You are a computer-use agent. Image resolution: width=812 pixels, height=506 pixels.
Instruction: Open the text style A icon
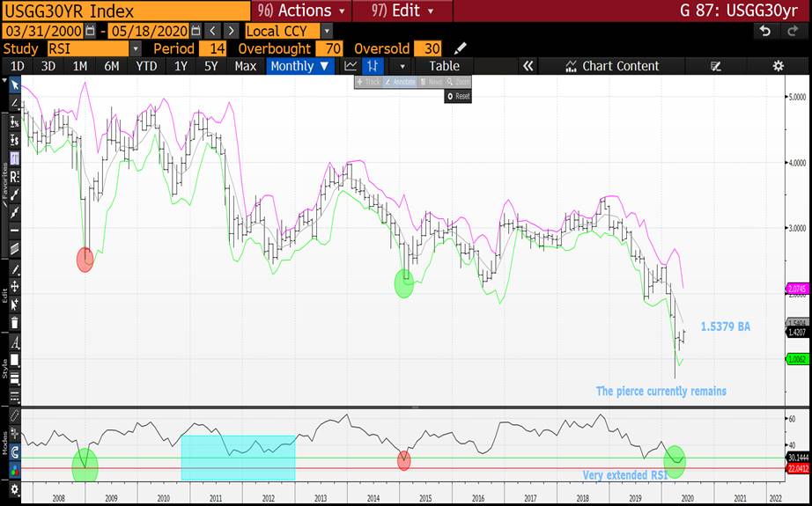coord(14,342)
